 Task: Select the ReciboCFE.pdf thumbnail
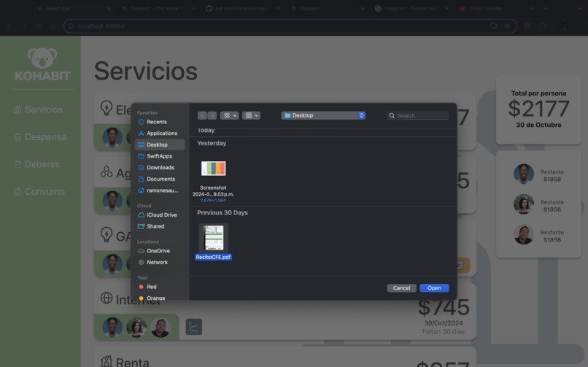pos(213,238)
